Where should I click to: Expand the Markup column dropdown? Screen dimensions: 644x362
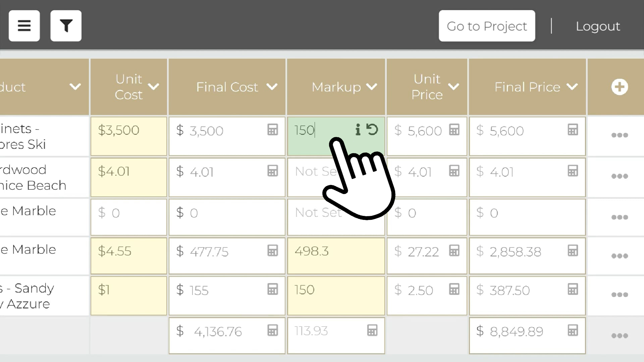pyautogui.click(x=372, y=87)
